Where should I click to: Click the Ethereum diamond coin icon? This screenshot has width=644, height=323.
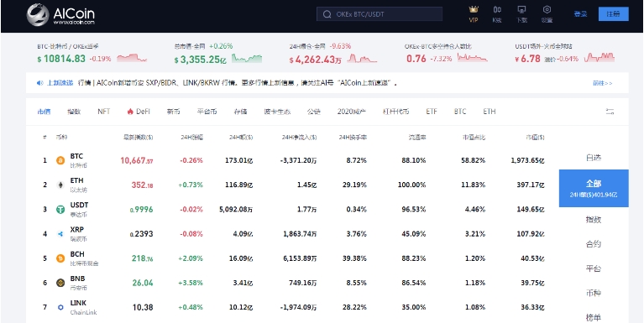click(x=60, y=185)
